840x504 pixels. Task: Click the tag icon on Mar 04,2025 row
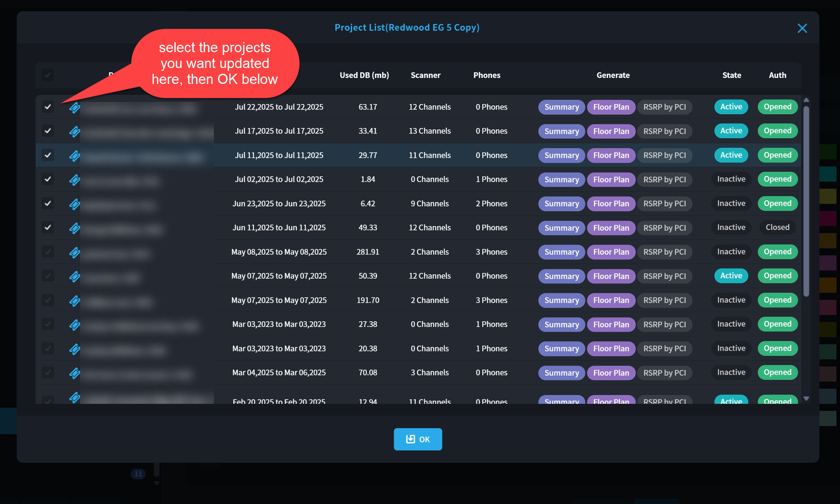[74, 373]
